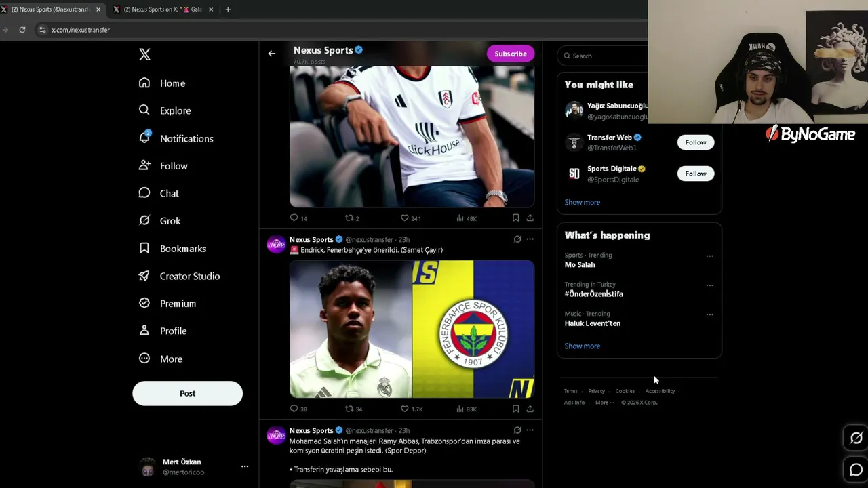Screen dimensions: 868x488
Task: Open the Endrick and Fenerbahçe post image
Action: click(x=412, y=329)
